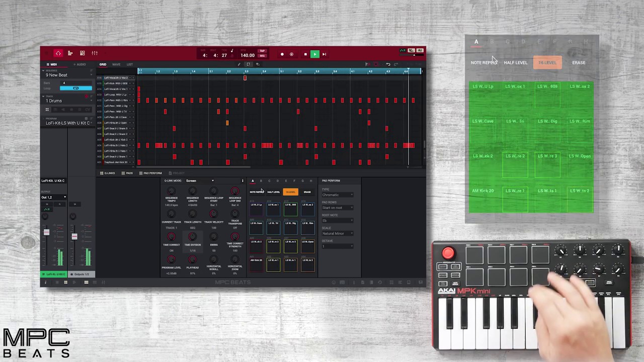Click the pads icon next to program row
Viewport: 644px width, 362px height.
pyautogui.click(x=47, y=110)
